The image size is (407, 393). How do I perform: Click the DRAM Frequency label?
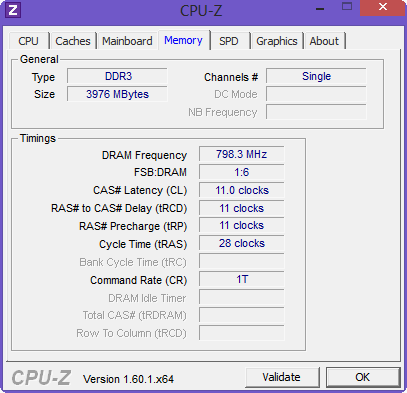click(x=144, y=155)
